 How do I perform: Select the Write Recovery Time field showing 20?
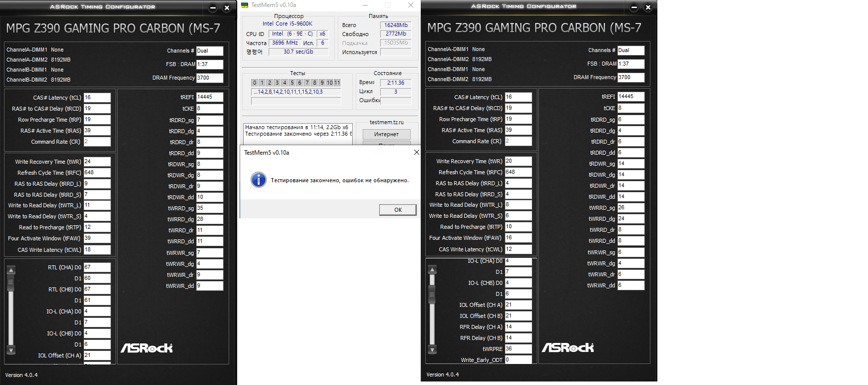pos(518,161)
